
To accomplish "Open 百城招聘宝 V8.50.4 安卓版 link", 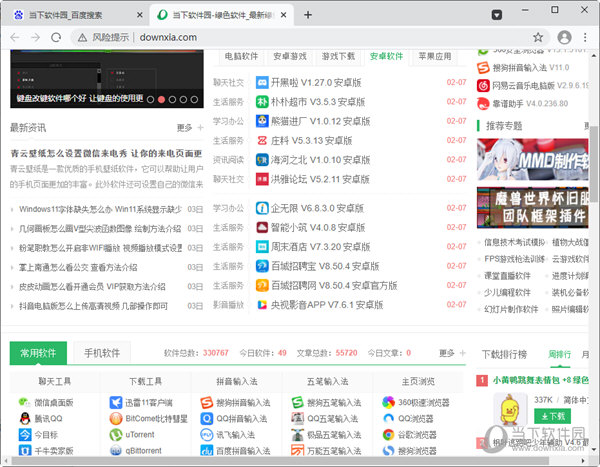I will tap(325, 266).
